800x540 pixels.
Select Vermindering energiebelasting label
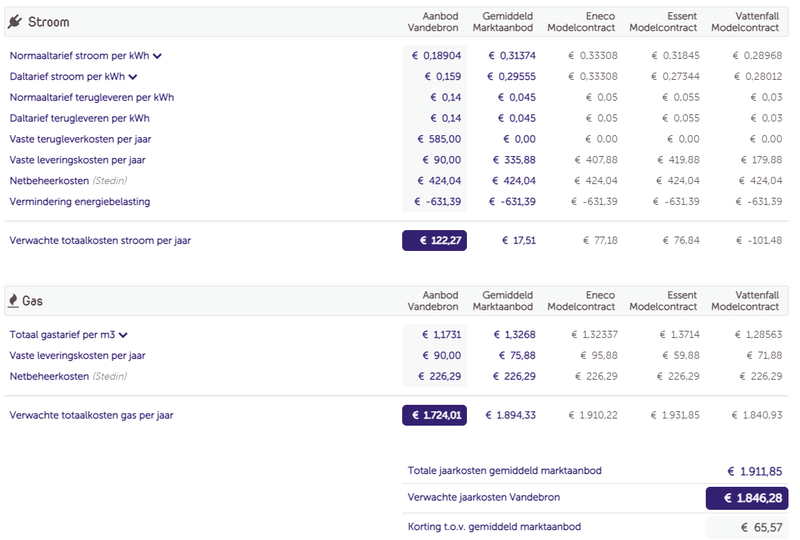pyautogui.click(x=80, y=202)
